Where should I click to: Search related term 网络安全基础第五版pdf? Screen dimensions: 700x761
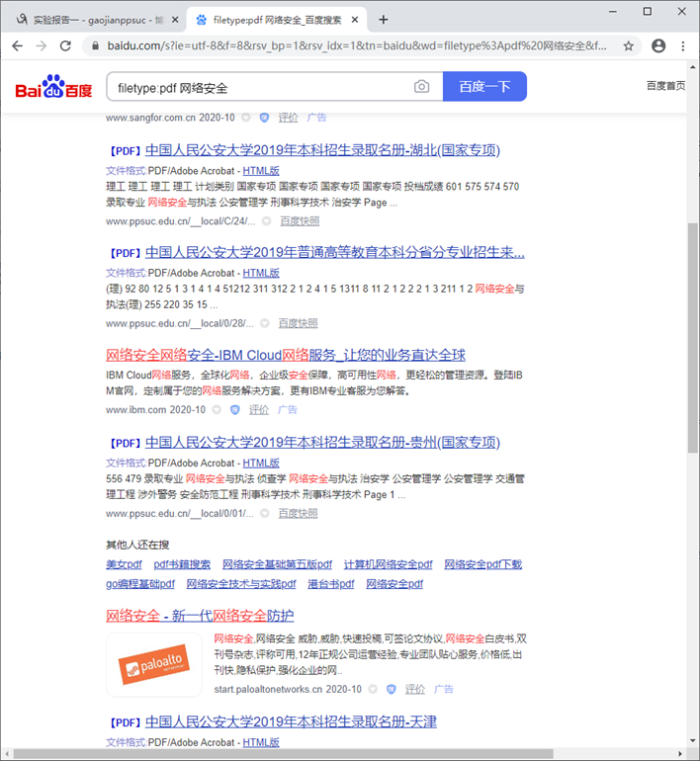tap(277, 564)
